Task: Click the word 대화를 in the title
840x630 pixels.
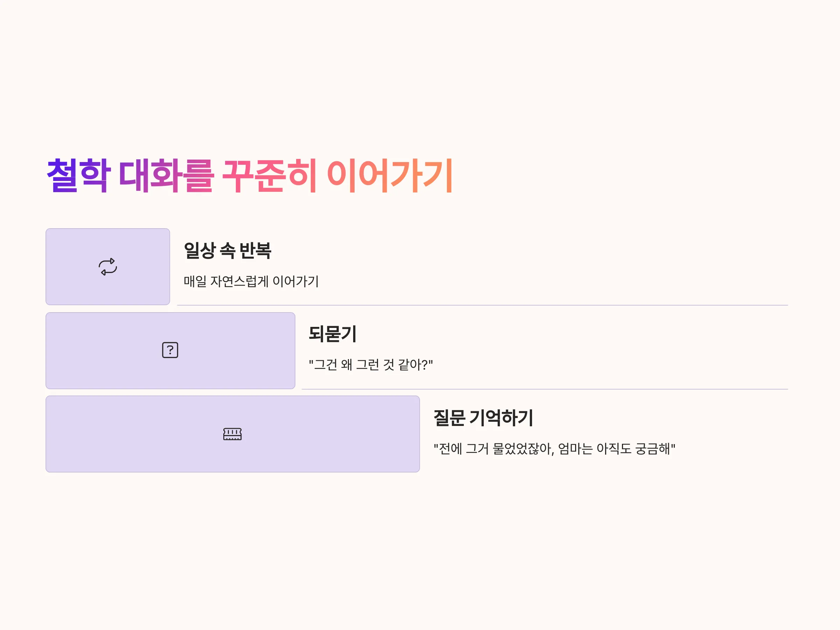Action: tap(166, 175)
